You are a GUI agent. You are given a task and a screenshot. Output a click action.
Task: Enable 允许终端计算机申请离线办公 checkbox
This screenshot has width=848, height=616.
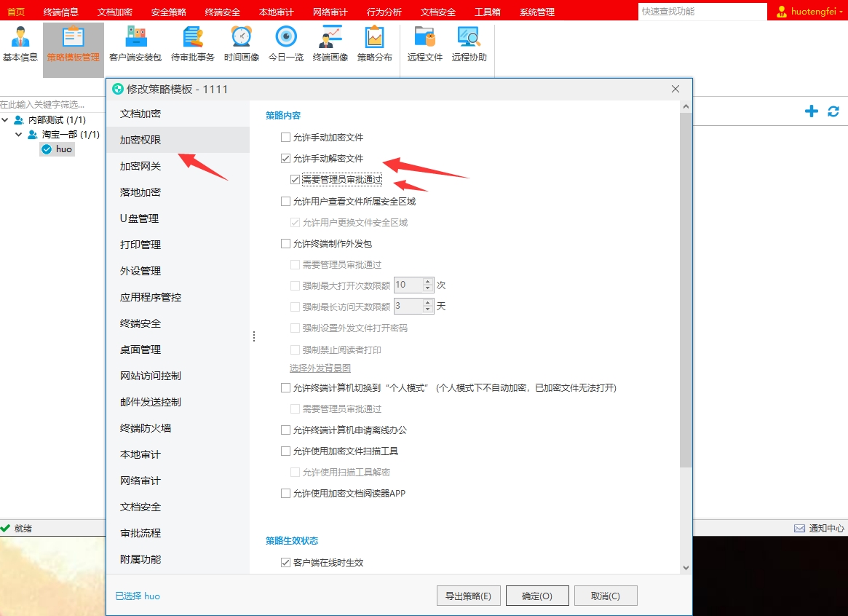pyautogui.click(x=285, y=430)
